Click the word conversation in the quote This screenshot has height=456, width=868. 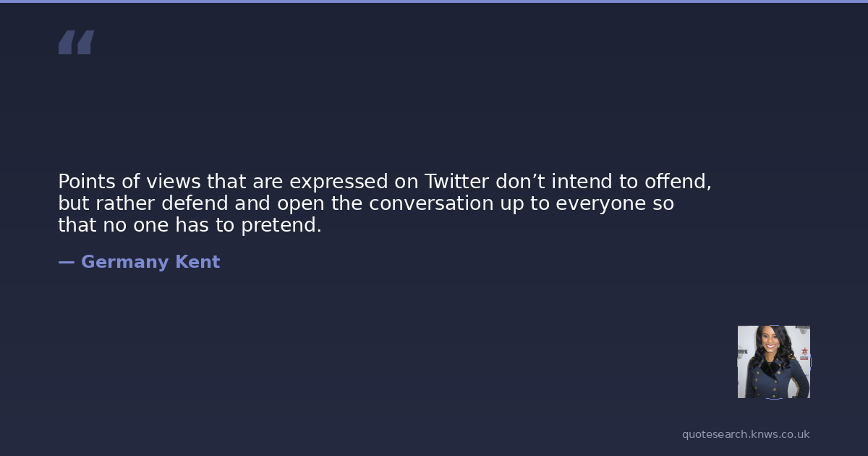[431, 203]
